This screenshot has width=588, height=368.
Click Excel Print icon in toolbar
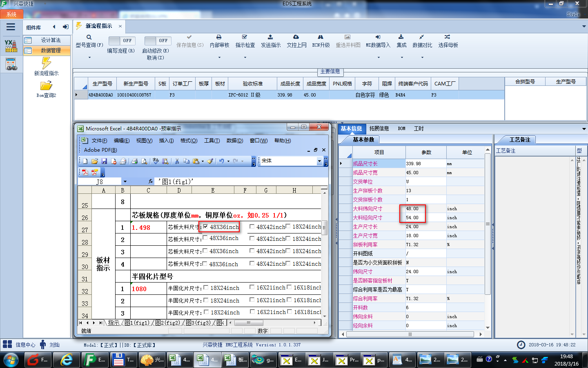point(134,161)
